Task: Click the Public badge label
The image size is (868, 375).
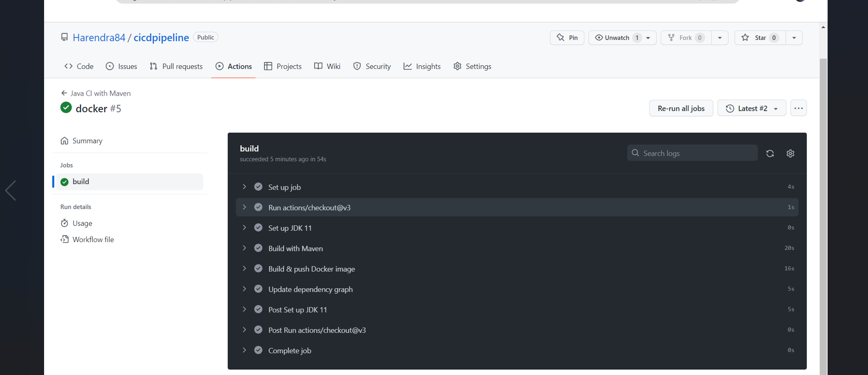Action: click(x=206, y=37)
